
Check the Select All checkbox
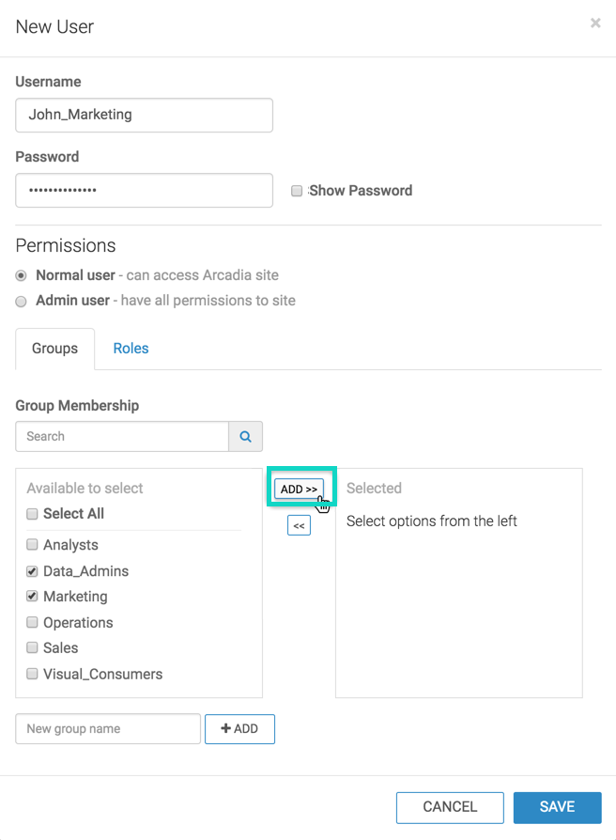(x=32, y=514)
